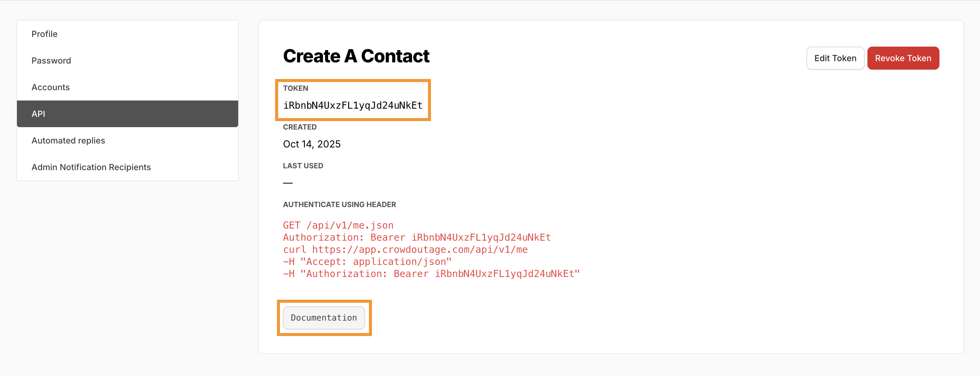Open the API Documentation button
Screen dimensions: 980x376
(x=324, y=318)
